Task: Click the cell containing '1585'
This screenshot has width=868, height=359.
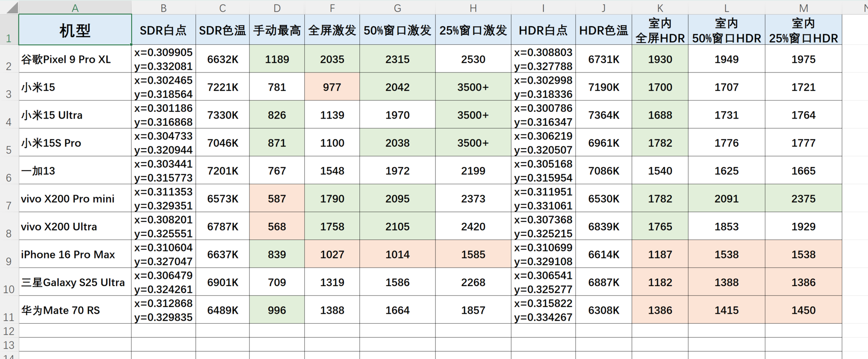Action: click(x=473, y=254)
